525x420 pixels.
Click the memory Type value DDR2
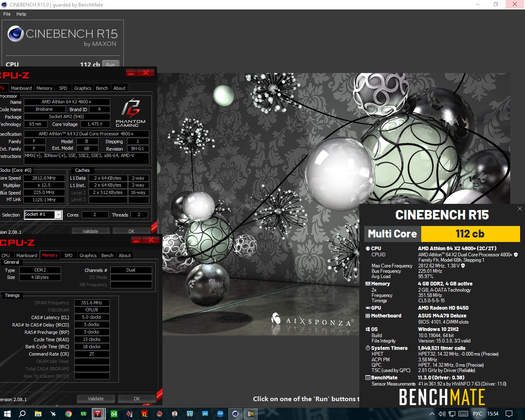coord(40,270)
